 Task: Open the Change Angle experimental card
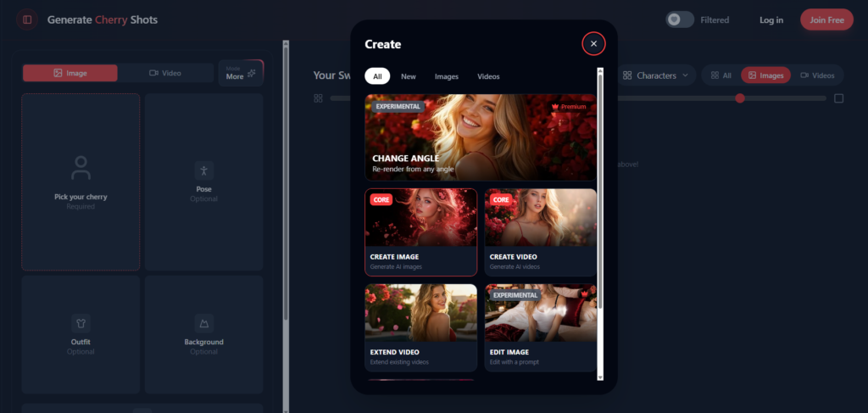pos(481,137)
